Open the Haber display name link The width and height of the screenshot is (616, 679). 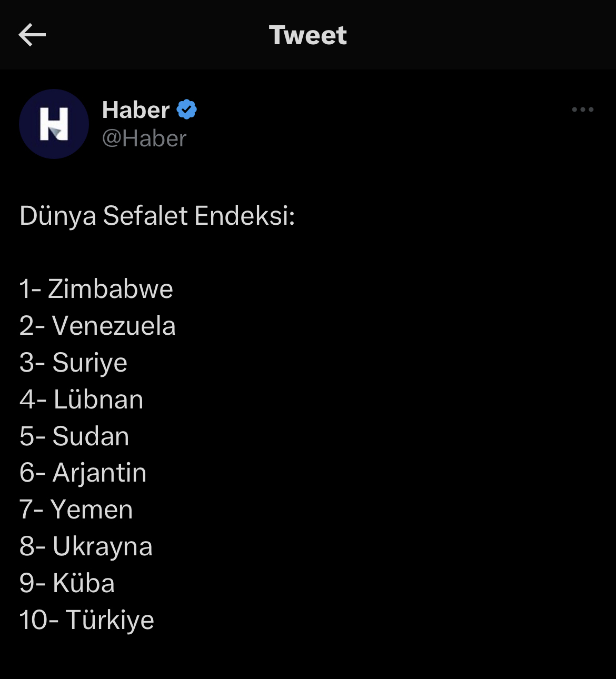[x=135, y=110]
